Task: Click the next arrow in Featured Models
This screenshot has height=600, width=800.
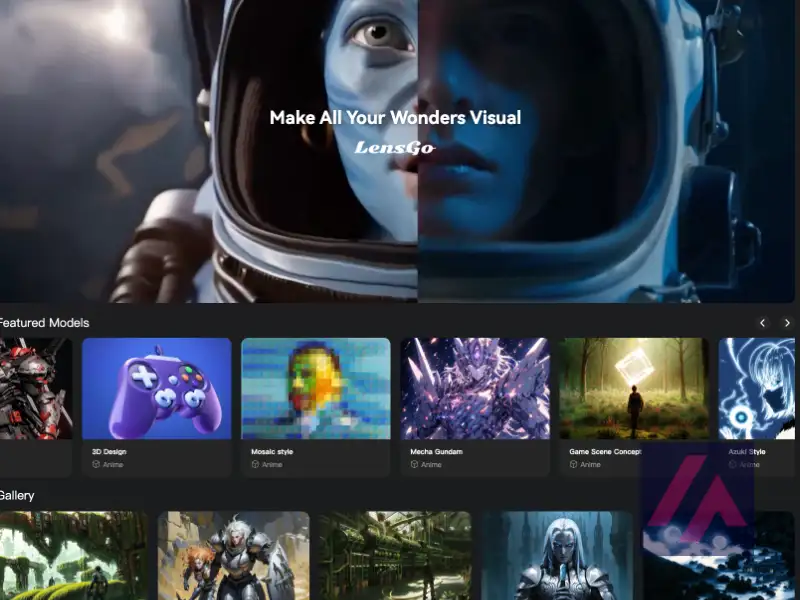Action: tap(787, 323)
